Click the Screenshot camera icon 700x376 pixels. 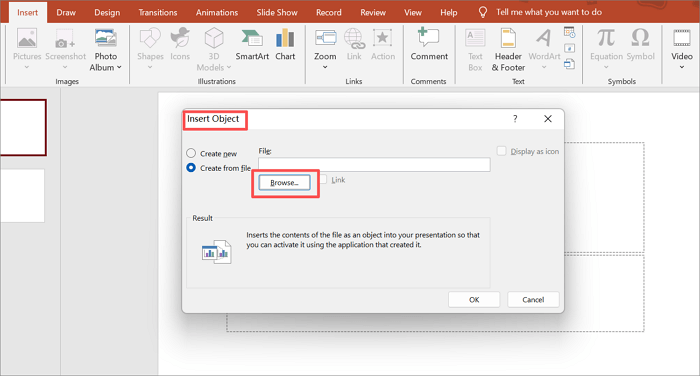click(65, 39)
